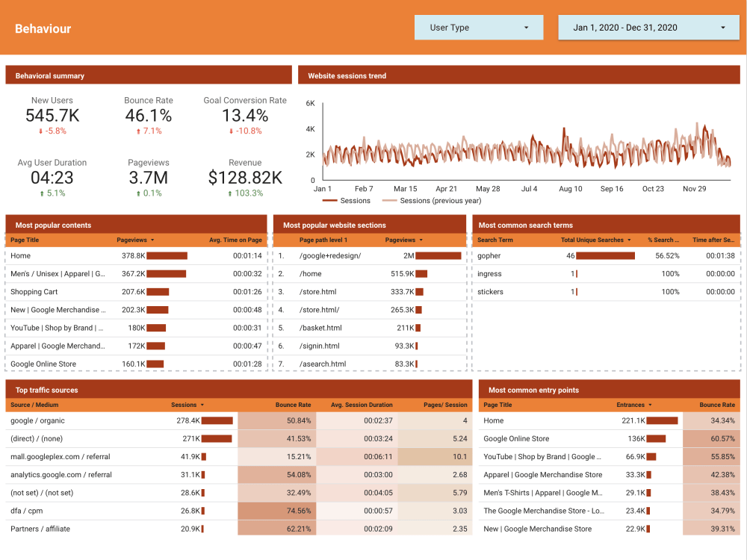Sort entry points by Entrances arrow
Screen dimensions: 747x560
click(x=651, y=405)
